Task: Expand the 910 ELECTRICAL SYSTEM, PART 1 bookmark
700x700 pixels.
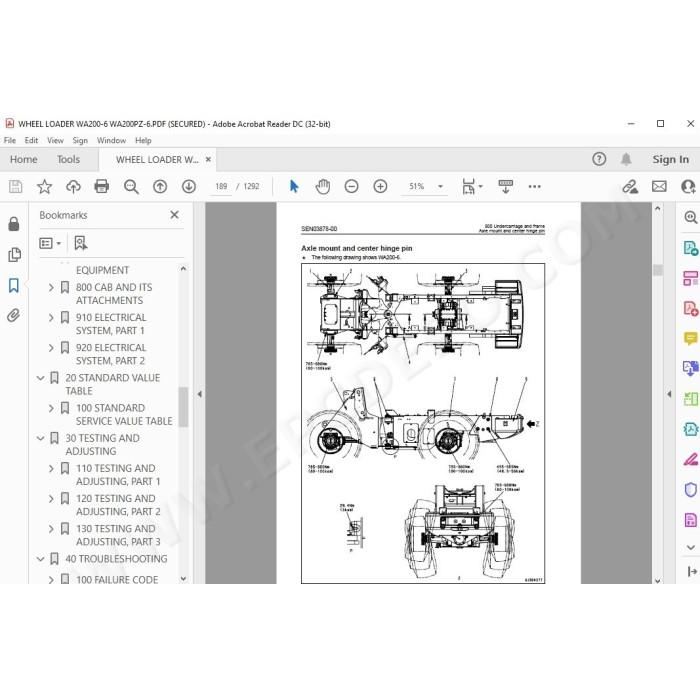Action: click(x=51, y=317)
